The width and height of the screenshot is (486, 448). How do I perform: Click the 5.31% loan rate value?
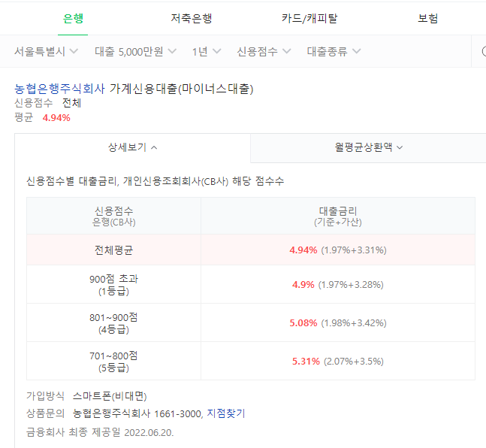(x=306, y=362)
